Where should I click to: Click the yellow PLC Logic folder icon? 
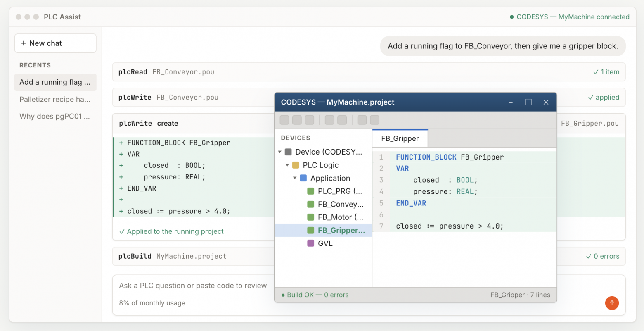(x=296, y=165)
